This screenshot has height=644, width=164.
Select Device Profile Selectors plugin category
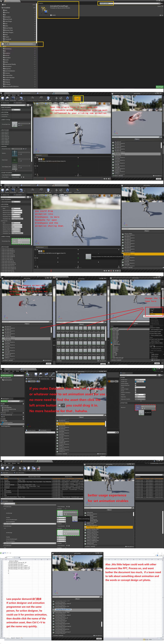(x=11, y=86)
